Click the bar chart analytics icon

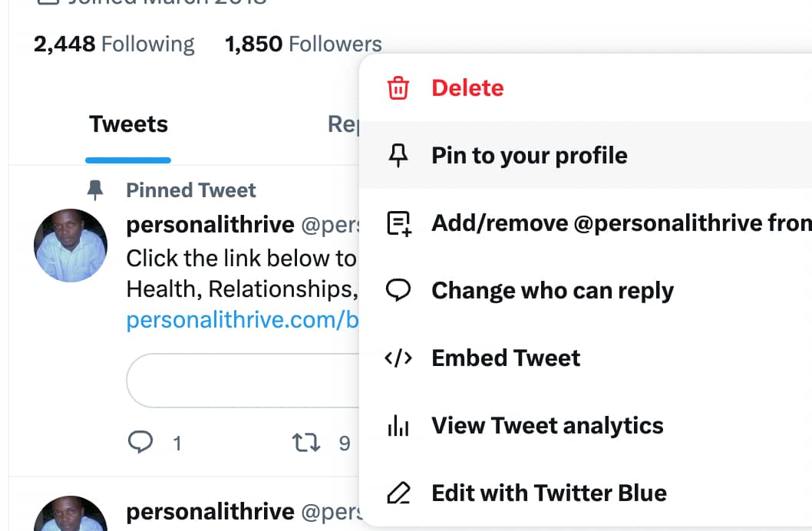click(x=398, y=425)
